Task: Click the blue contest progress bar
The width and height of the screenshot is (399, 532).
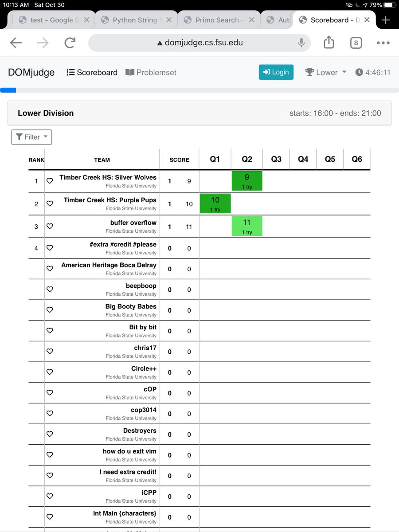Action: tap(8, 90)
